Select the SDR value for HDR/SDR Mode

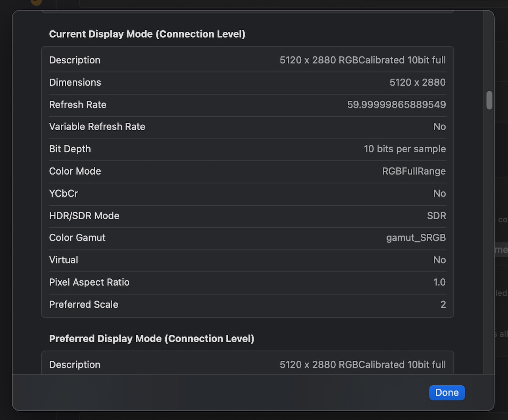point(436,216)
